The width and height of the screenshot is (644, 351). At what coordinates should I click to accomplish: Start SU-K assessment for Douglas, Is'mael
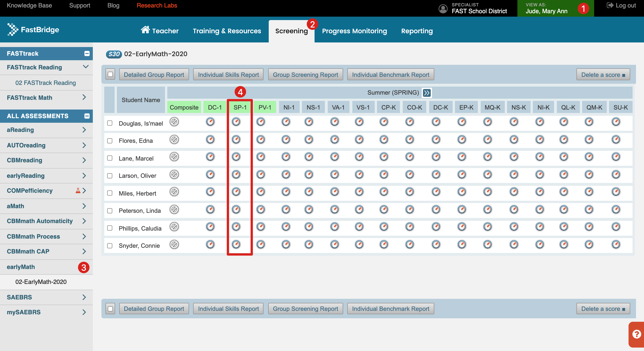point(616,122)
